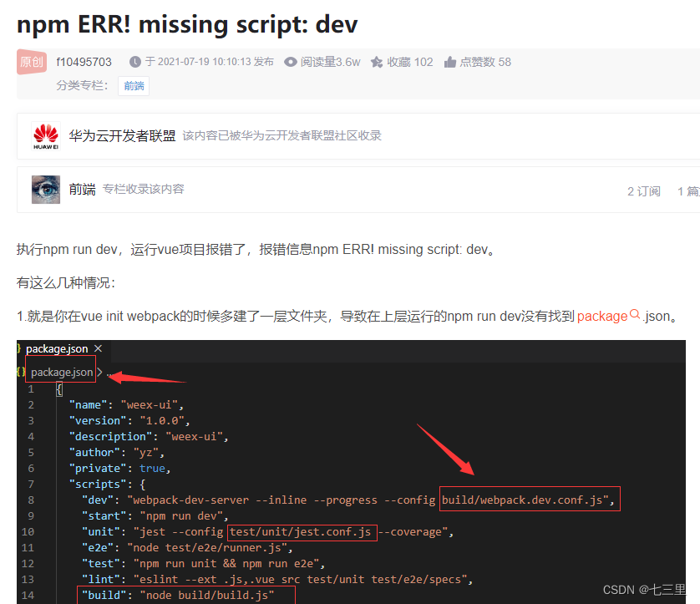This screenshot has width=700, height=604.
Task: Click the article title heading
Action: tap(187, 24)
